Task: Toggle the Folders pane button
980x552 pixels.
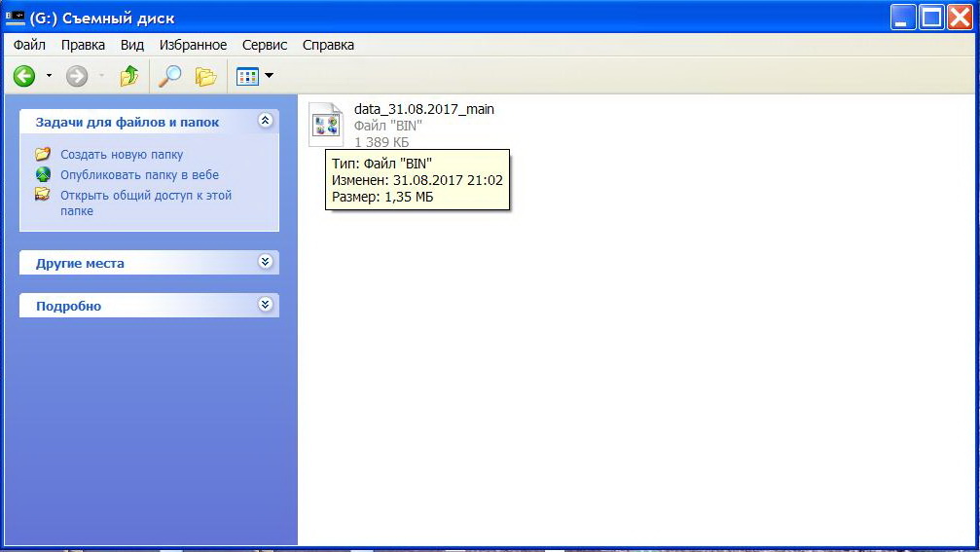Action: click(204, 76)
